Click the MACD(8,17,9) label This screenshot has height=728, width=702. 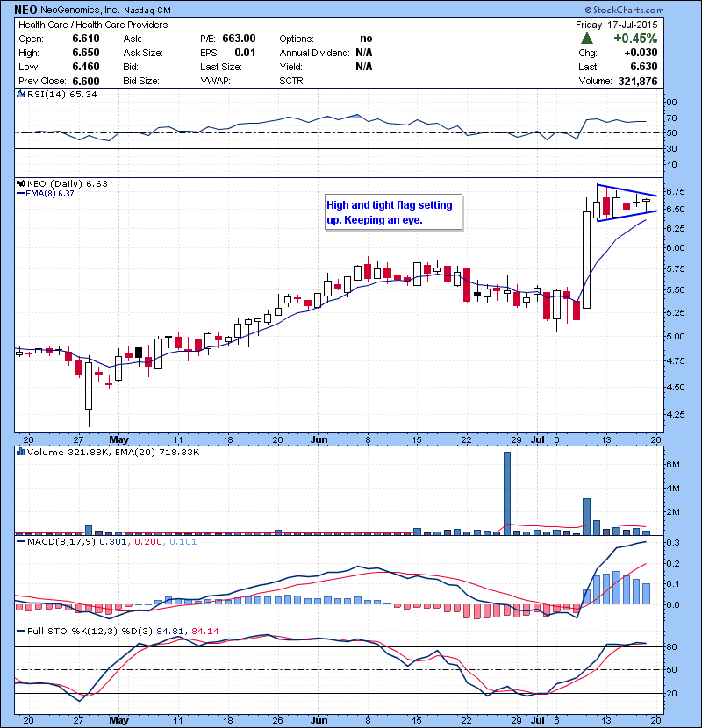61,541
